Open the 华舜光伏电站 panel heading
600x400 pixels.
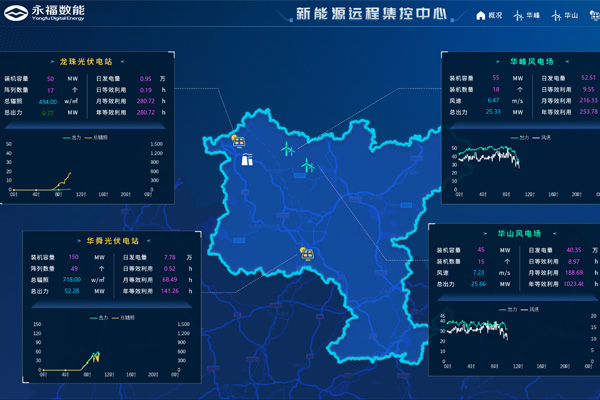pos(112,241)
